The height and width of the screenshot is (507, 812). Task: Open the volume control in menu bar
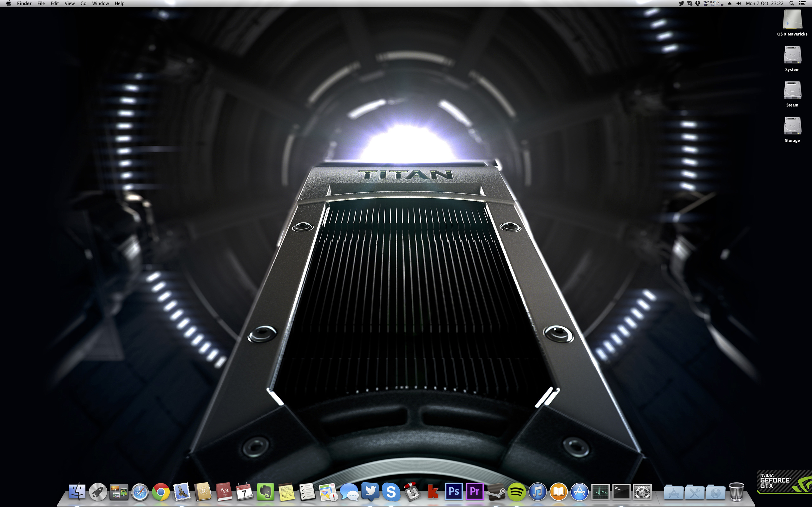click(738, 3)
